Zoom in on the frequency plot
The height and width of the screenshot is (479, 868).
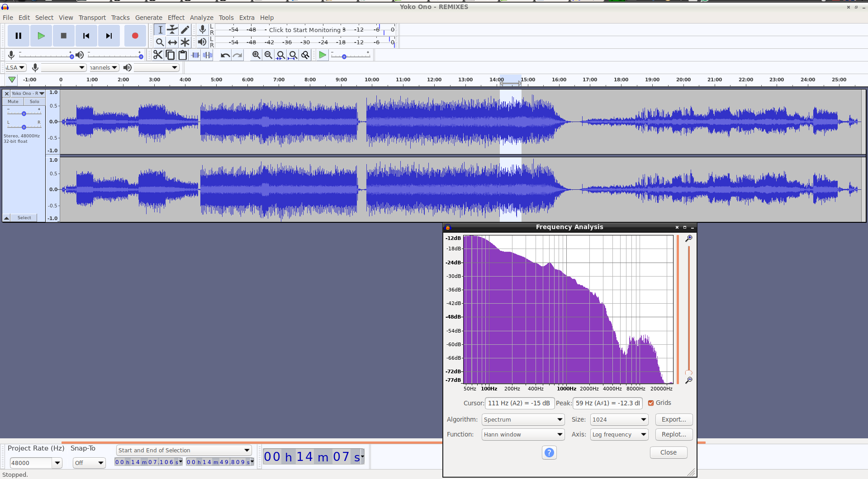(689, 238)
